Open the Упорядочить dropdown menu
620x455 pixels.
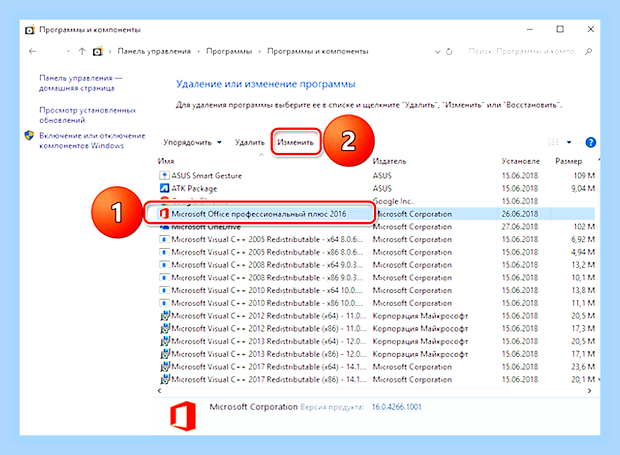[x=192, y=142]
